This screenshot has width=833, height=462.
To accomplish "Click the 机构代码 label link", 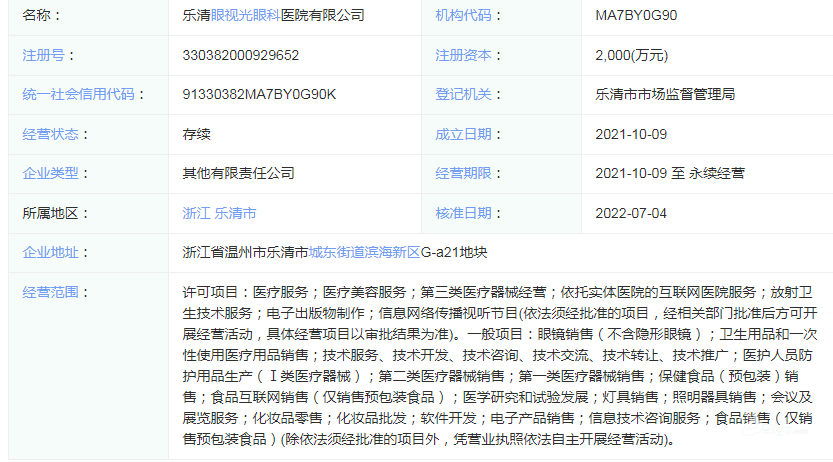I will point(463,15).
